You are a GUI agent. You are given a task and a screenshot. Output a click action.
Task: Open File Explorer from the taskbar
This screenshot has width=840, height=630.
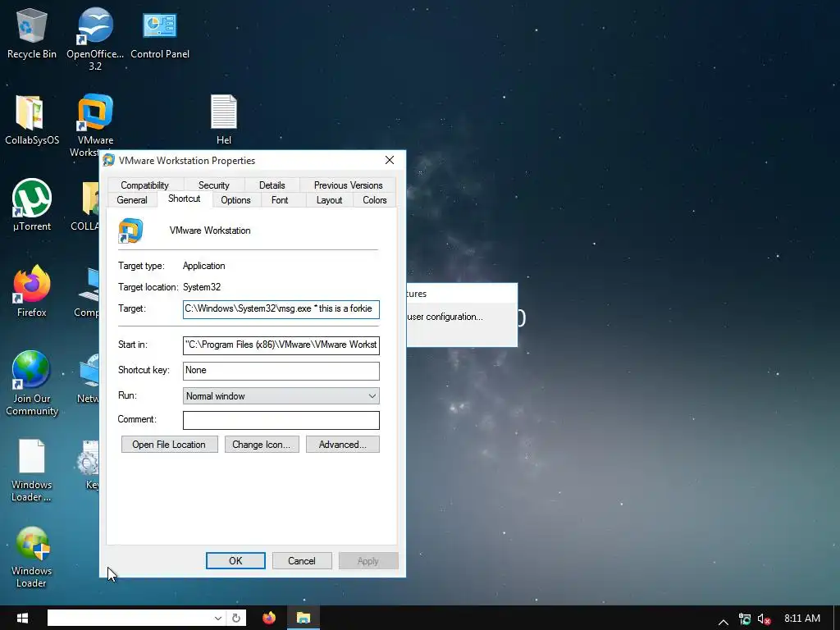[304, 618]
